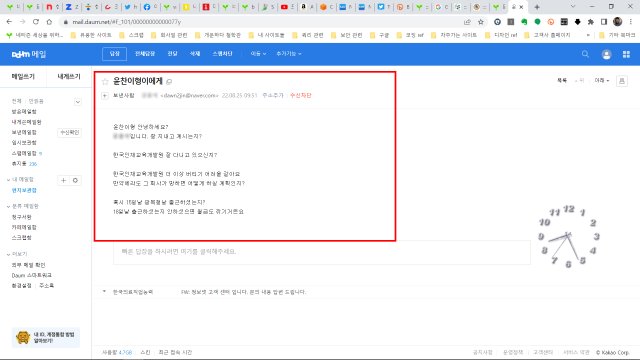Open the 내게쓰기 tab
The image size is (640, 360).
click(x=69, y=76)
